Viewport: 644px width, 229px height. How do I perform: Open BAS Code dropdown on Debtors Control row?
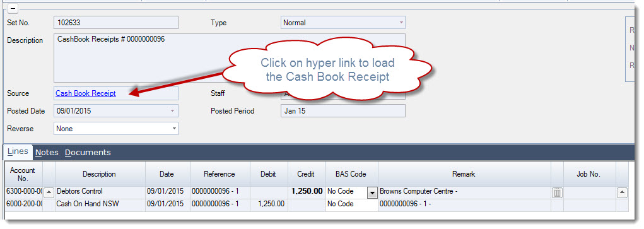(x=372, y=192)
